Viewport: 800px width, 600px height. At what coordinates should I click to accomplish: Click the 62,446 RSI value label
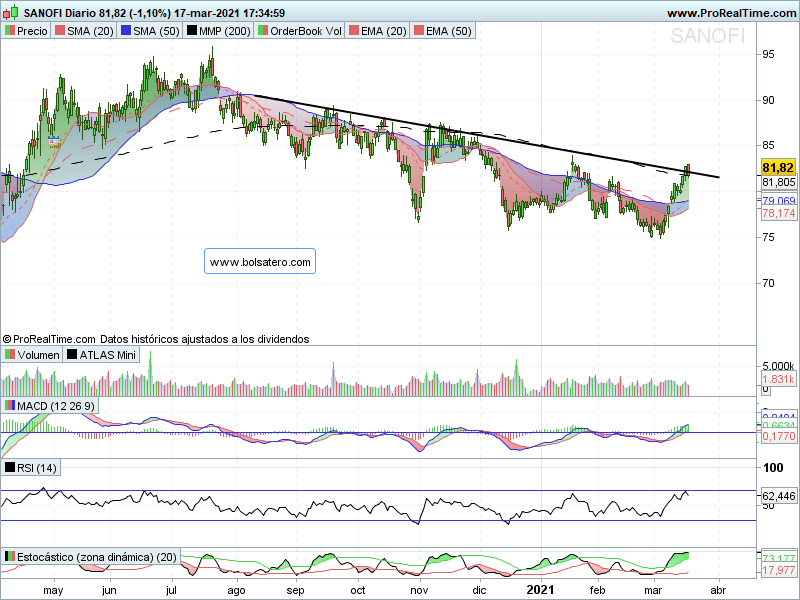tap(778, 495)
